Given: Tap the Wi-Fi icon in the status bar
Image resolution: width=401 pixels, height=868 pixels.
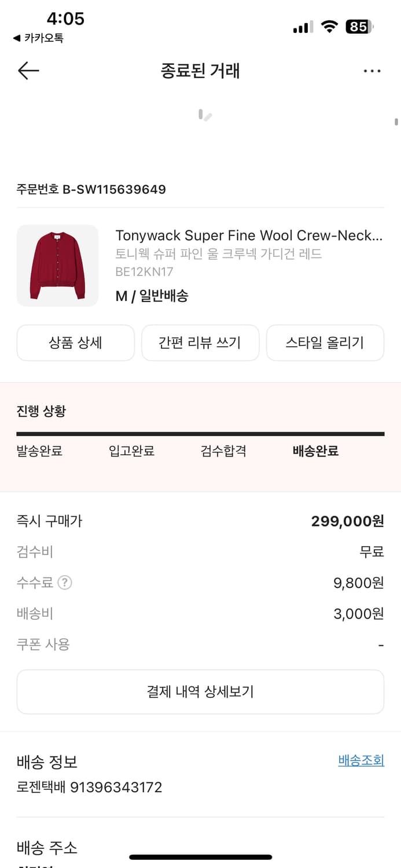Looking at the screenshot, I should tap(328, 26).
